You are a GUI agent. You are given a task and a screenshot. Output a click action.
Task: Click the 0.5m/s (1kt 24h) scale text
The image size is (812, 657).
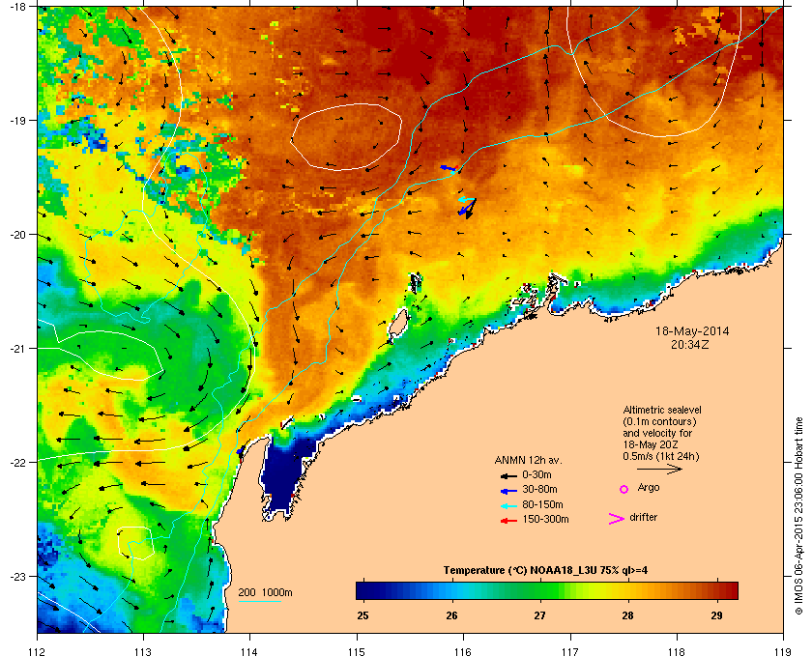coord(661,456)
